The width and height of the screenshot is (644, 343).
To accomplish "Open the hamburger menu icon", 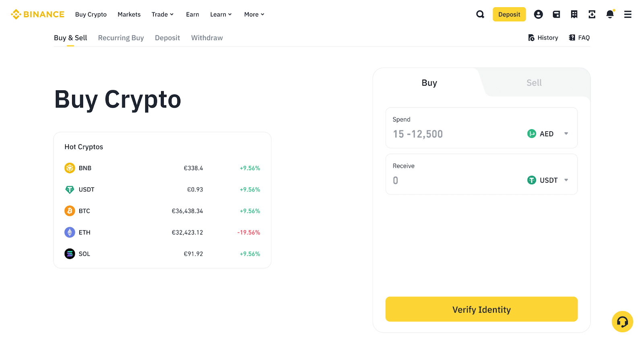I will [627, 14].
